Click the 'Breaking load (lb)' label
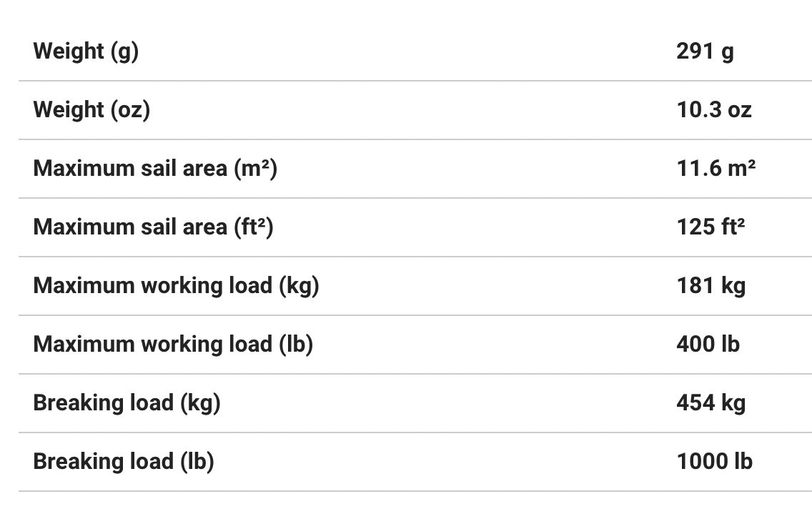812x529 pixels. click(124, 462)
